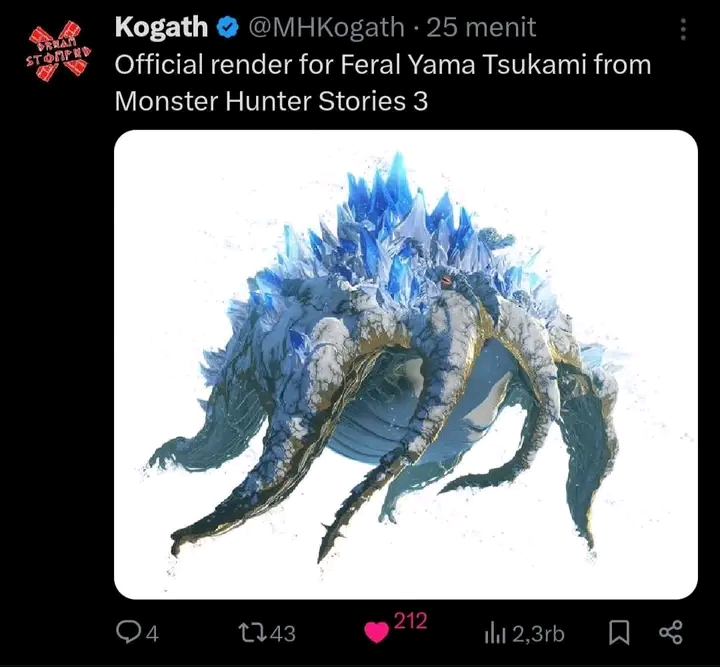Click the repost count showing 43

283,633
